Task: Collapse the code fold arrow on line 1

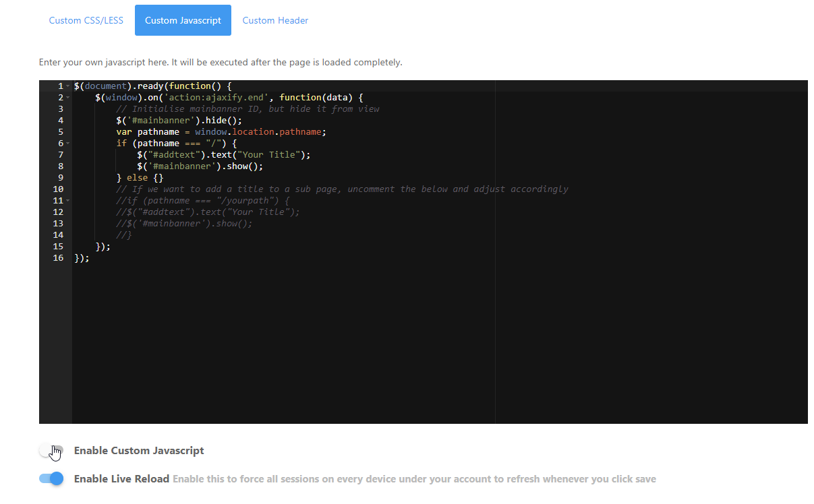Action: tap(68, 86)
